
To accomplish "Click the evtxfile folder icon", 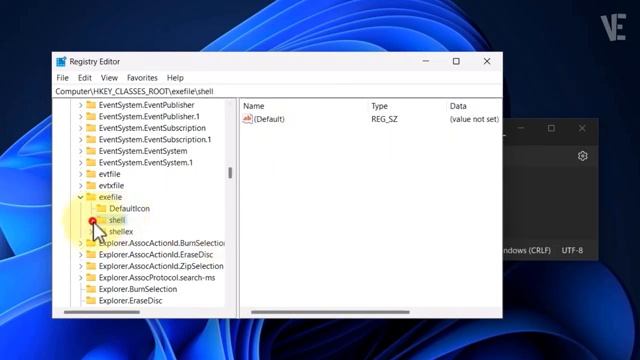I will tap(91, 185).
